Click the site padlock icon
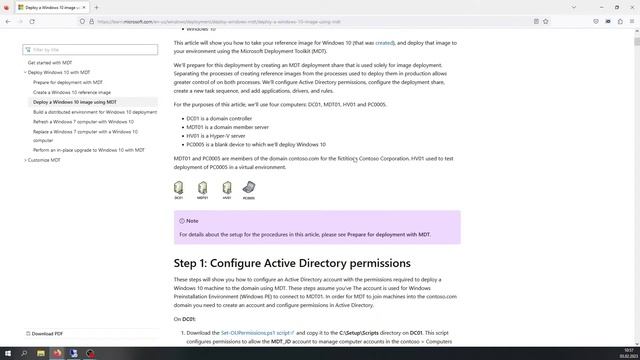The height and width of the screenshot is (360, 640). point(91,22)
